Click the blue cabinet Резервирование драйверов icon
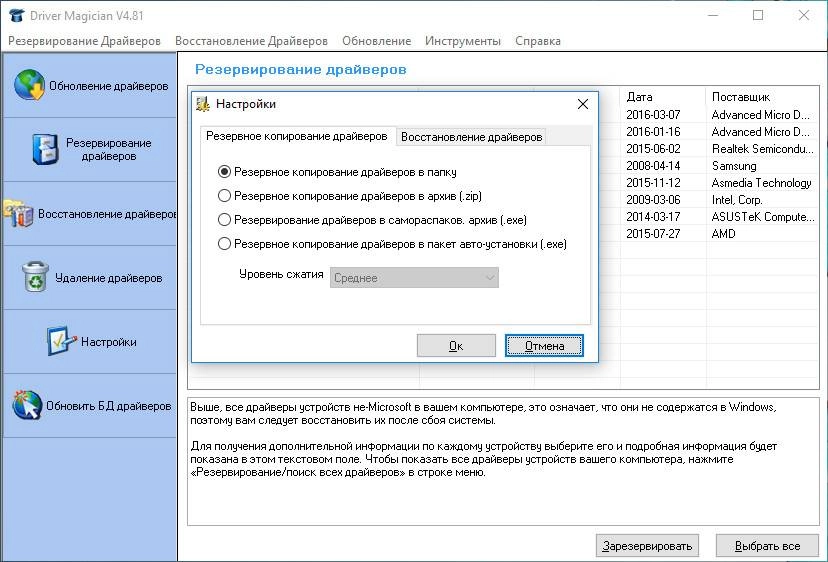828x562 pixels. [x=45, y=149]
